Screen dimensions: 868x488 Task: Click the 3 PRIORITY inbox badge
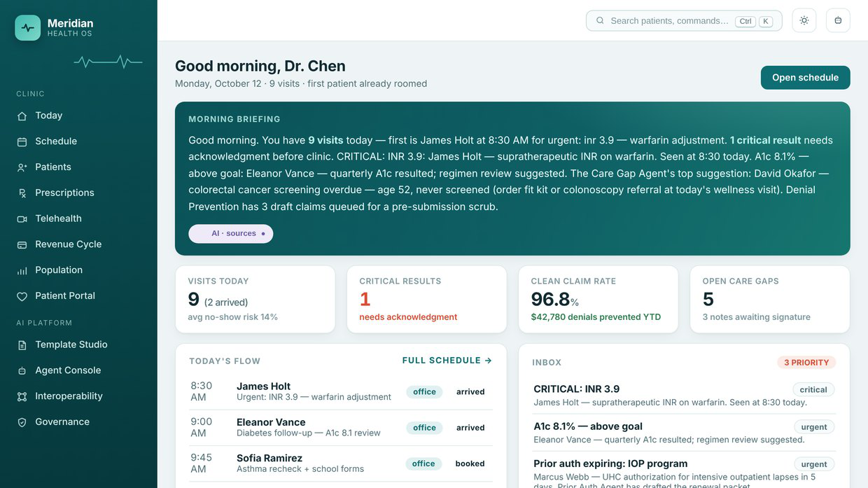pyautogui.click(x=806, y=363)
